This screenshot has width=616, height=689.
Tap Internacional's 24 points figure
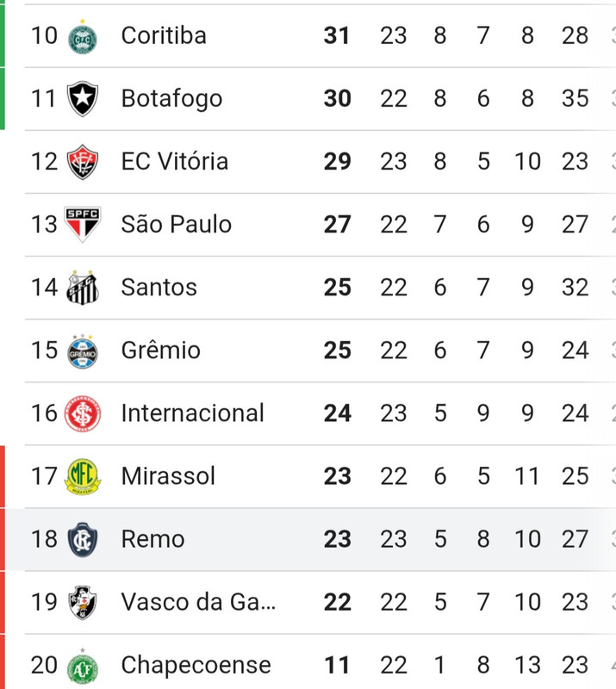[x=337, y=413]
